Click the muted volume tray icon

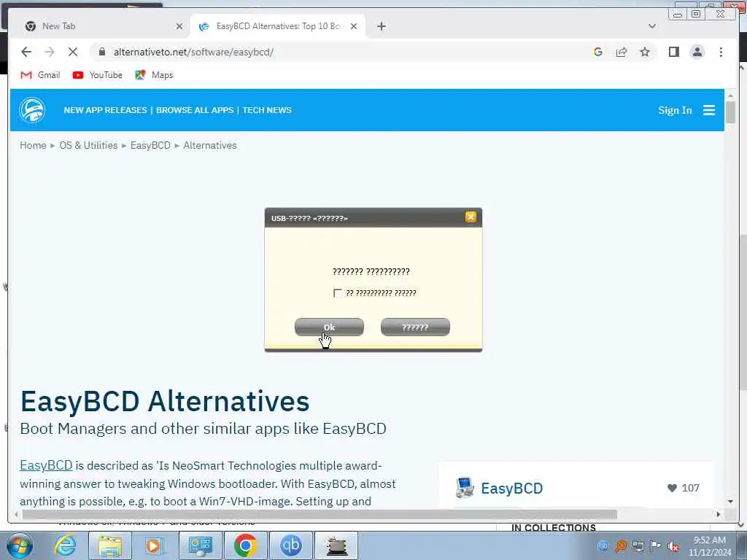673,546
